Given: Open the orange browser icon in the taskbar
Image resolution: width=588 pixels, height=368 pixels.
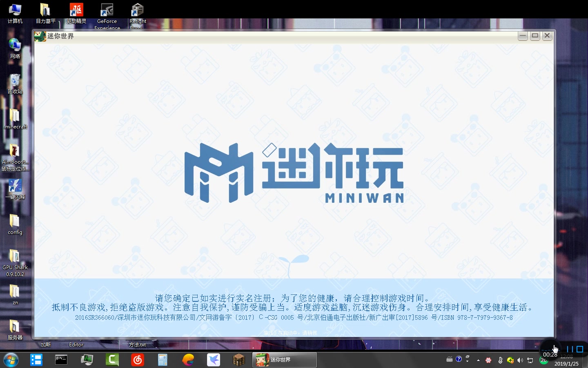Looking at the screenshot, I should [x=188, y=360].
